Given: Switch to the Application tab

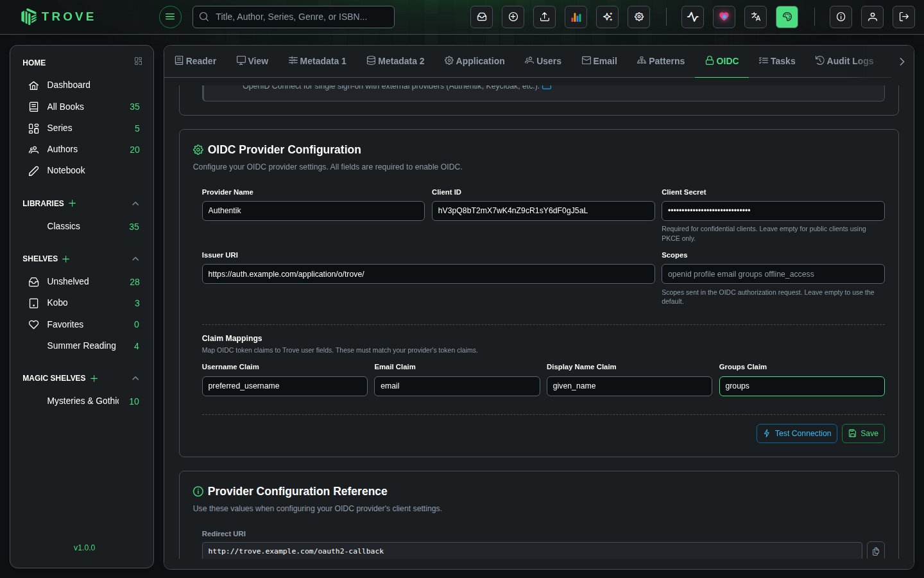Looking at the screenshot, I should pyautogui.click(x=475, y=61).
